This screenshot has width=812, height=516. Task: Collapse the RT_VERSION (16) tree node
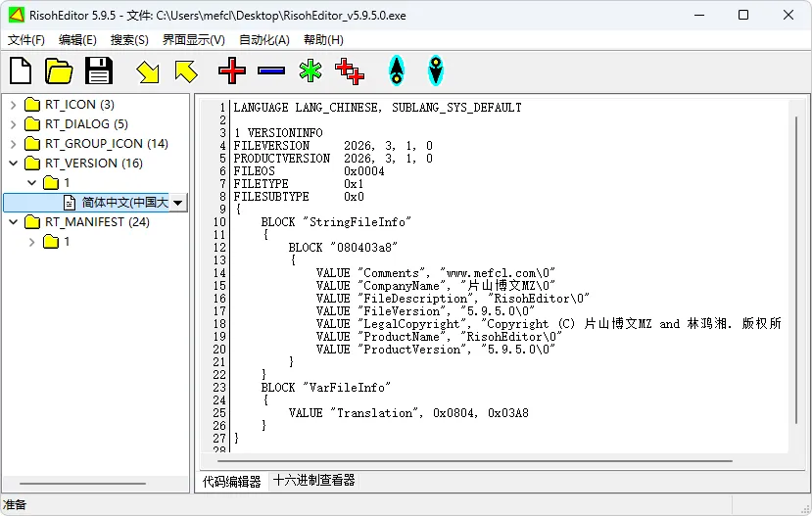click(x=14, y=164)
